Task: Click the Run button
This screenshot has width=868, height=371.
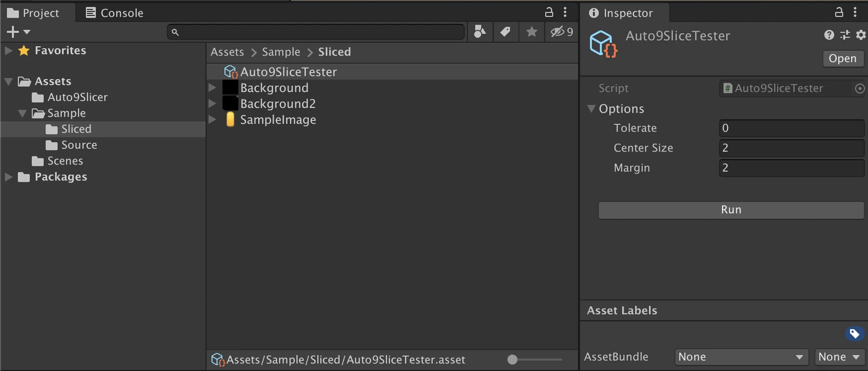Action: 731,210
